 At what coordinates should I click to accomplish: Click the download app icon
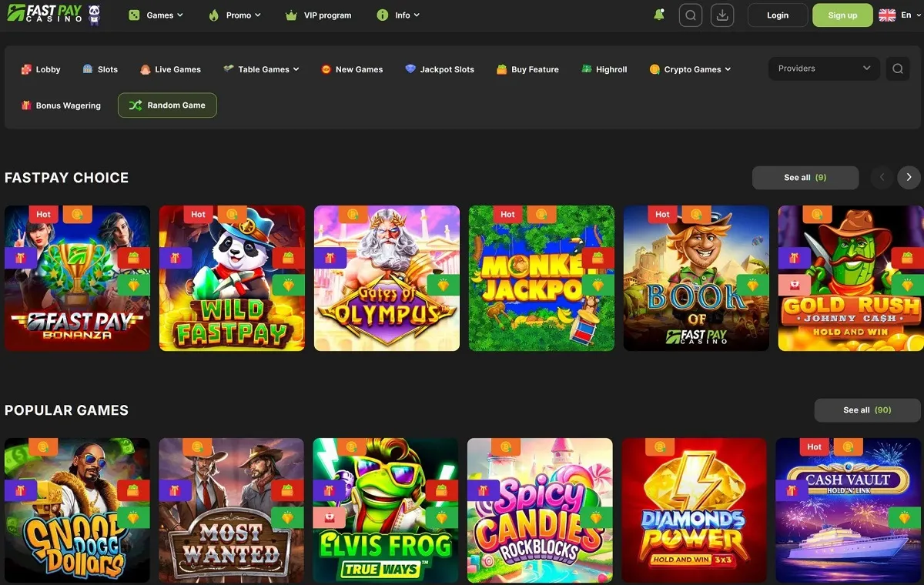coord(722,15)
